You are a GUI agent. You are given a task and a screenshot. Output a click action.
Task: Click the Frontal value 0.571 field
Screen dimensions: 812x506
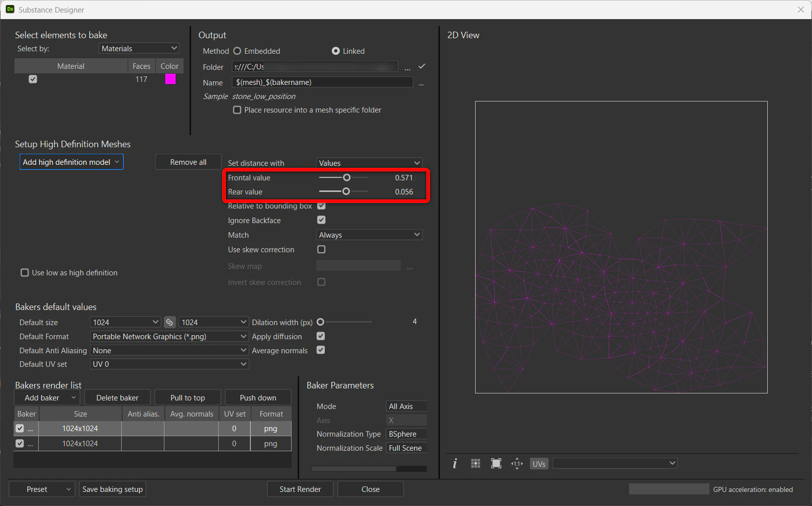(x=404, y=178)
